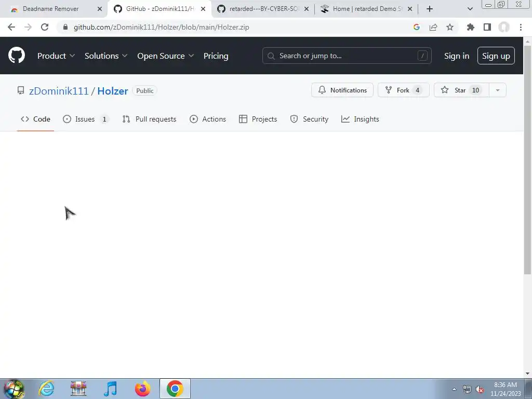Viewport: 532px width, 399px height.
Task: Fork the repository
Action: coord(403,90)
